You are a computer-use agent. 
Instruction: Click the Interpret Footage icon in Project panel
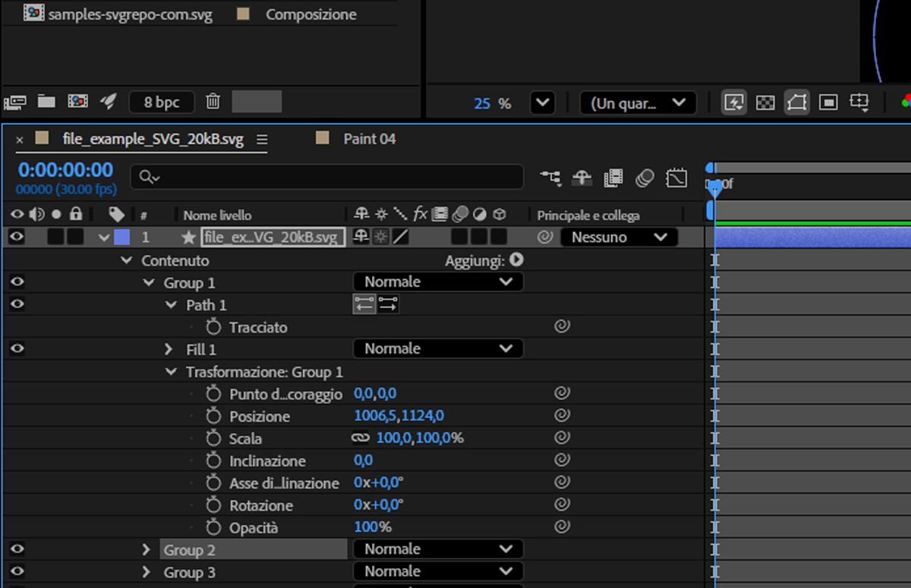pyautogui.click(x=14, y=102)
